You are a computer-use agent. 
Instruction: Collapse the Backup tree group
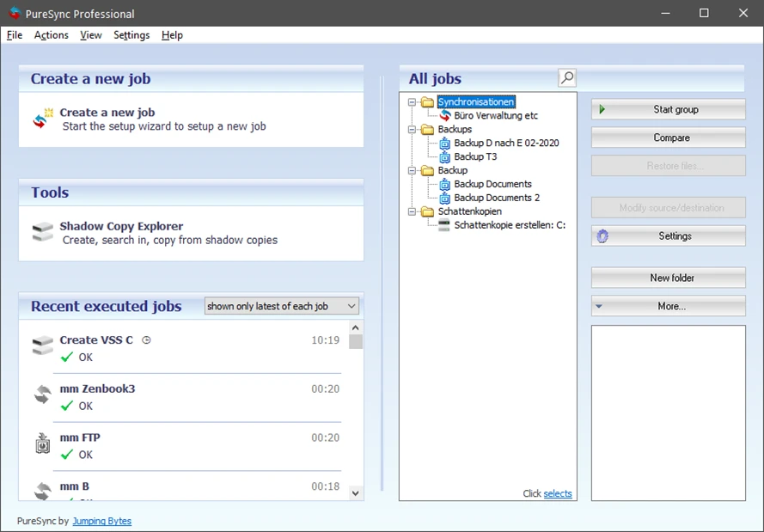pos(413,170)
